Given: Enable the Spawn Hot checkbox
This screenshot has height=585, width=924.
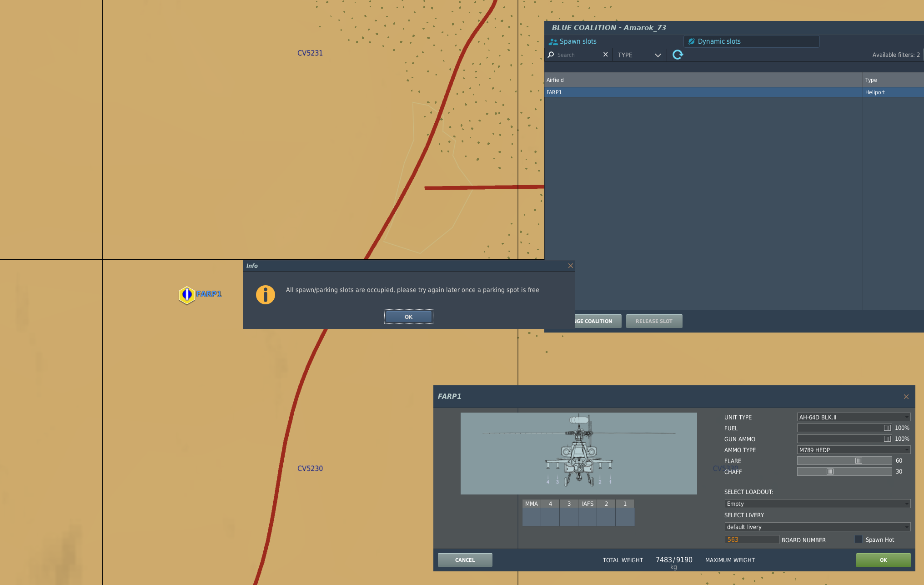Looking at the screenshot, I should 859,540.
